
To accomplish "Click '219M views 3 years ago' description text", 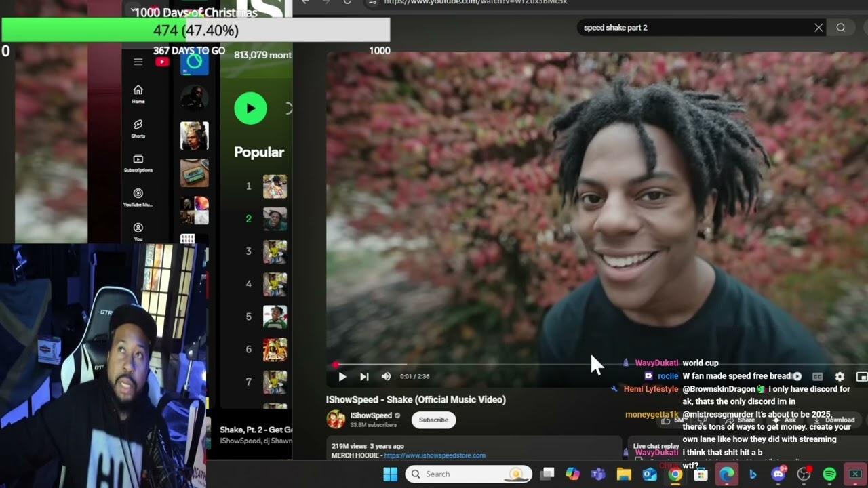I will [x=368, y=446].
